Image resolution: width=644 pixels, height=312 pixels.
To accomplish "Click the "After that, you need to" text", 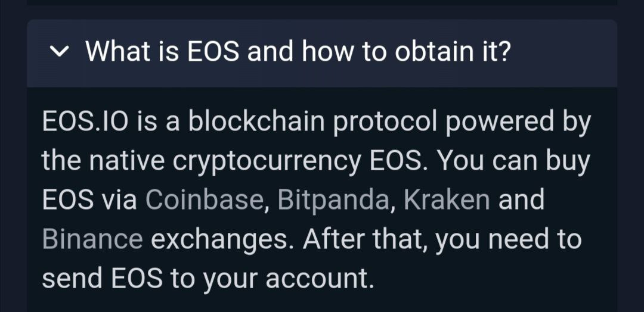I will (441, 239).
